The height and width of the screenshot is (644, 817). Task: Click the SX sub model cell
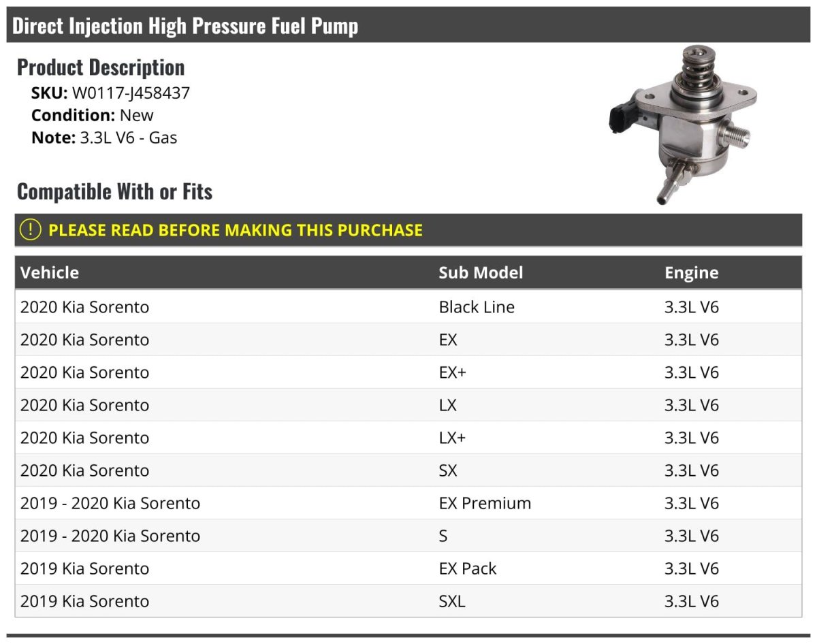coord(448,470)
